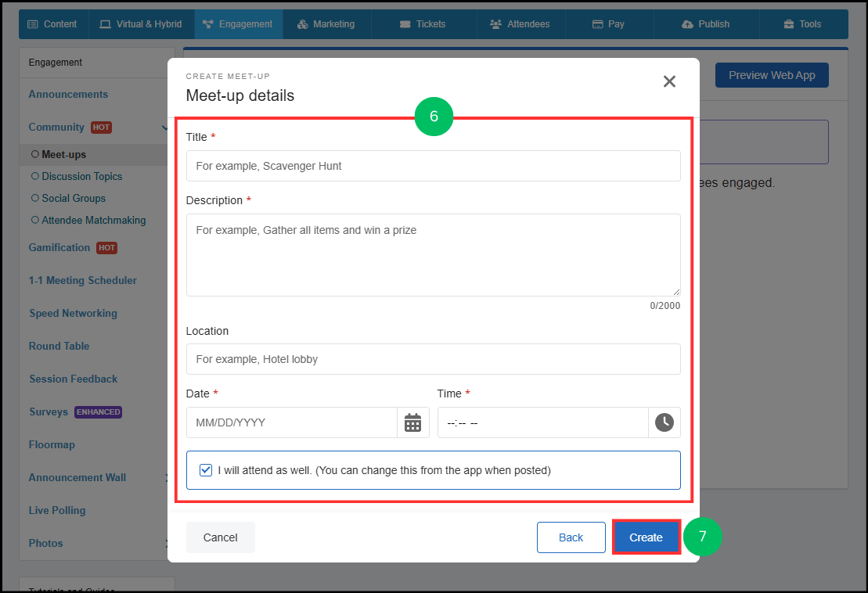Open the Publish tab
Viewport: 868px width, 593px height.
click(706, 24)
